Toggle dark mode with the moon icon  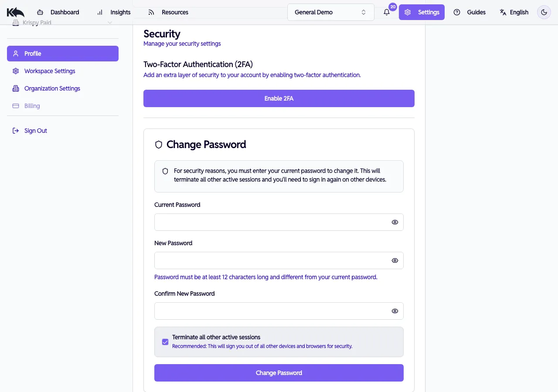544,12
